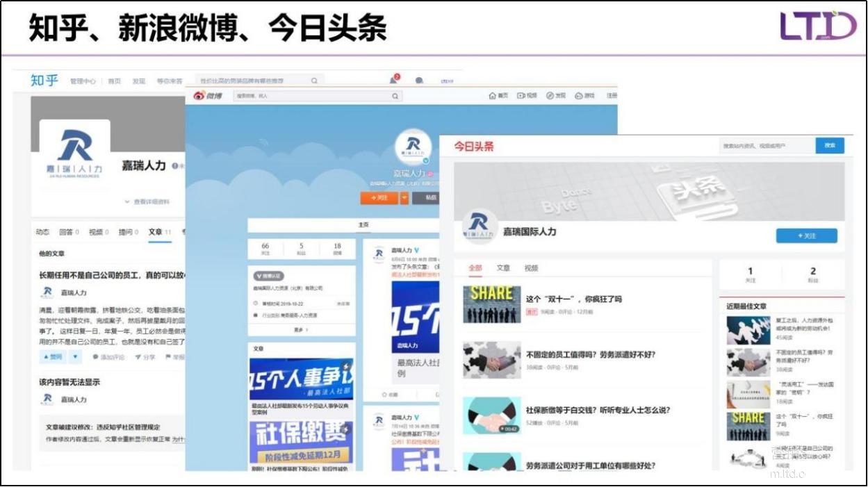This screenshot has height=487, width=868.
Task: Toggle follow on Toutiao profile 嘉瑞国际人力
Action: click(808, 236)
